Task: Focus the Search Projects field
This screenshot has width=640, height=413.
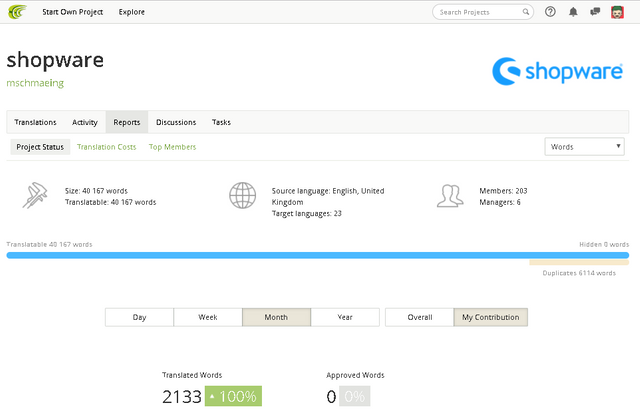Action: pyautogui.click(x=483, y=12)
